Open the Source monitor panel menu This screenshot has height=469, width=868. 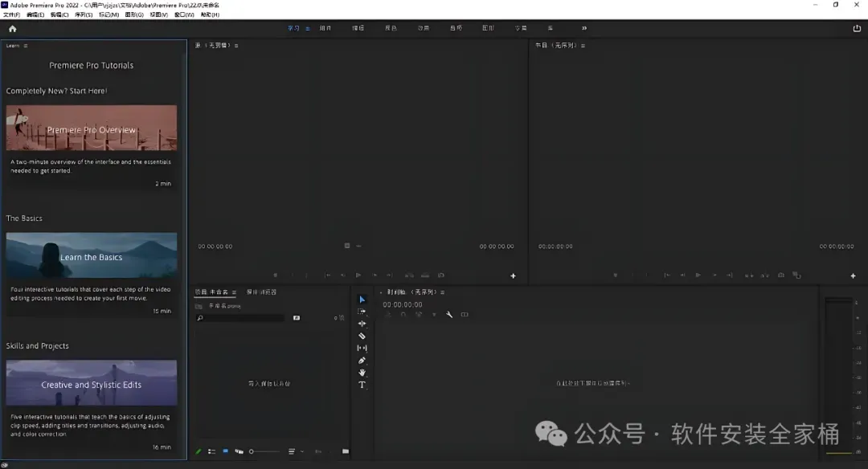[x=236, y=46]
